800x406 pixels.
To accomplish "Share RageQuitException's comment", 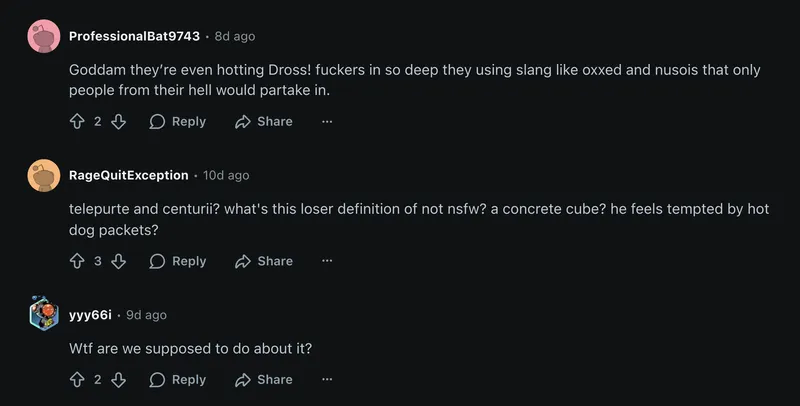I will click(x=263, y=261).
